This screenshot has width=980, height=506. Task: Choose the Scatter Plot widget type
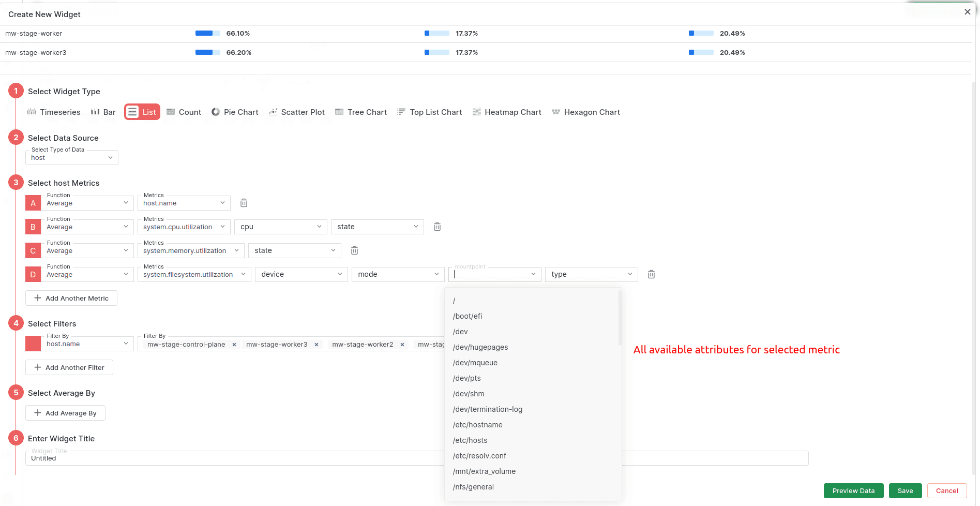(297, 112)
